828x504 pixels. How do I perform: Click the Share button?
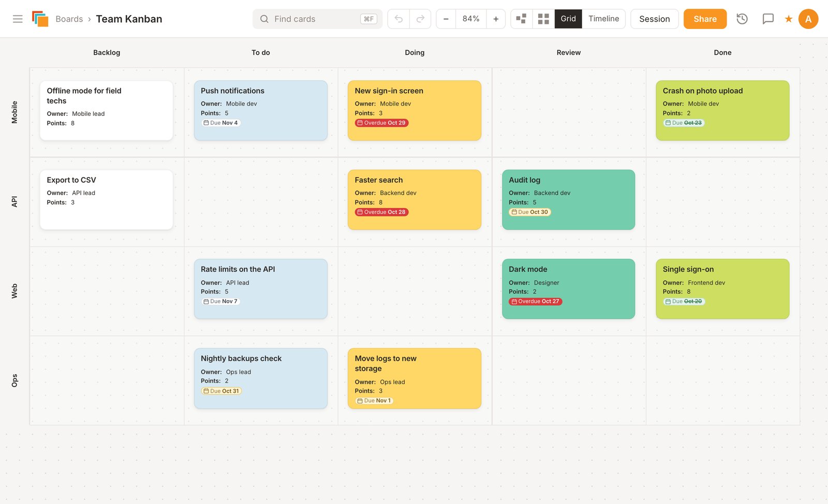705,19
